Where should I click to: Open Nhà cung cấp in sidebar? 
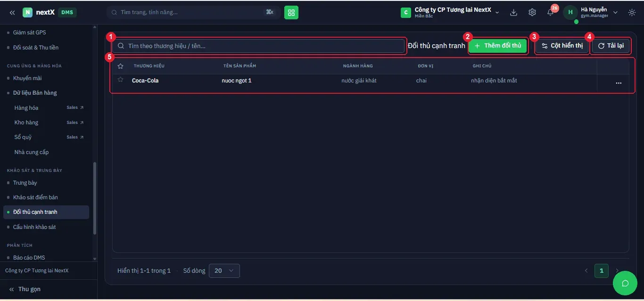tap(32, 152)
